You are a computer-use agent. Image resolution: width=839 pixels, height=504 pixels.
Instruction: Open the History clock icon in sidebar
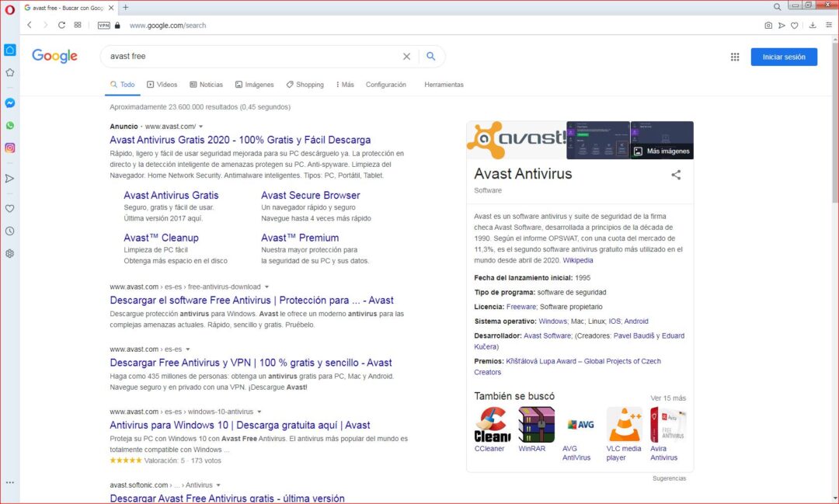[10, 231]
